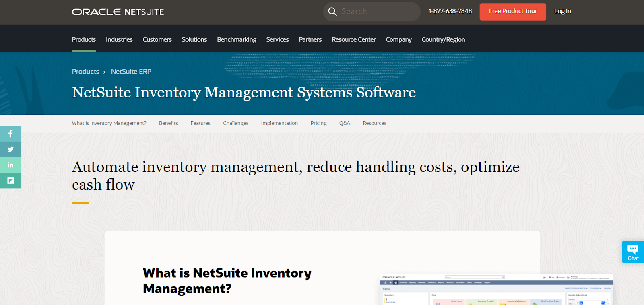
Task: Open the Resource Center menu
Action: tap(353, 39)
